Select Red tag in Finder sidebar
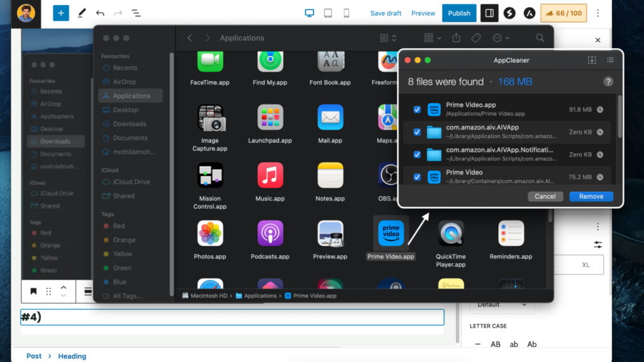Viewport: 644px width, 362px height. coord(119,226)
